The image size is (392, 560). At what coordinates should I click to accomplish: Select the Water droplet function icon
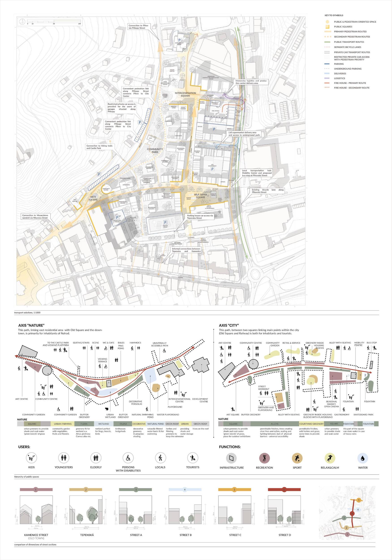click(x=362, y=458)
